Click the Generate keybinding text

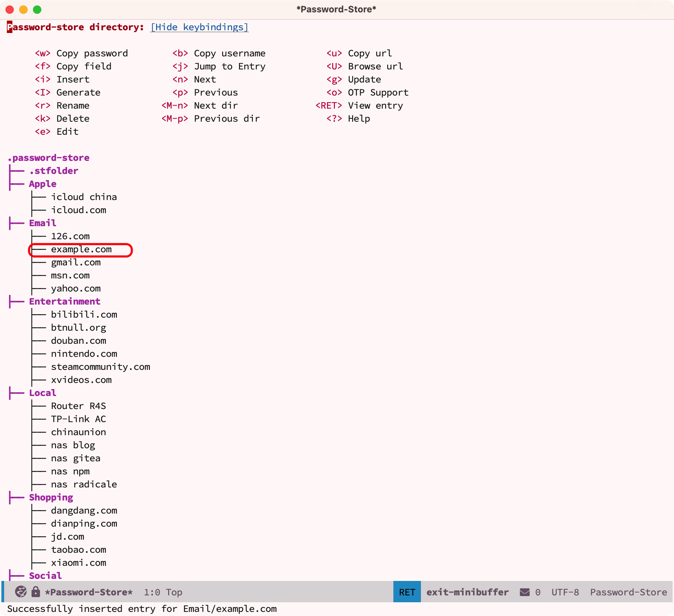click(x=78, y=92)
